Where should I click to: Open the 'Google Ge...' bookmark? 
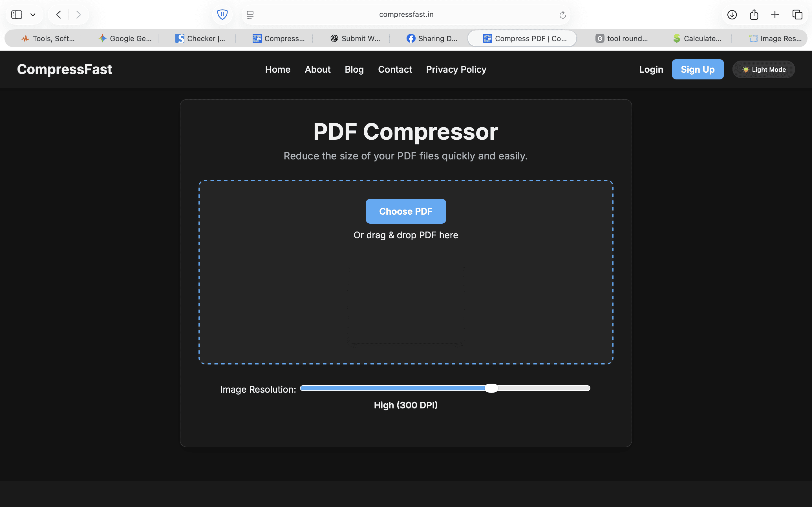pos(125,38)
